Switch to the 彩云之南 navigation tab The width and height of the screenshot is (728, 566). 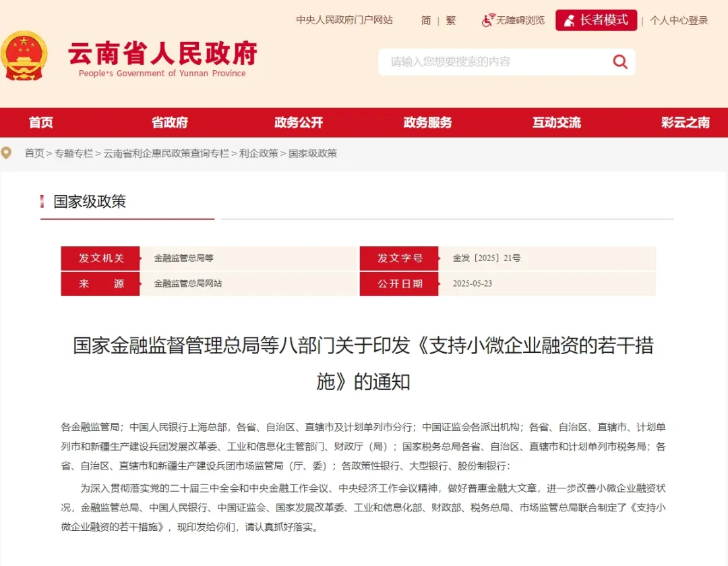[686, 122]
